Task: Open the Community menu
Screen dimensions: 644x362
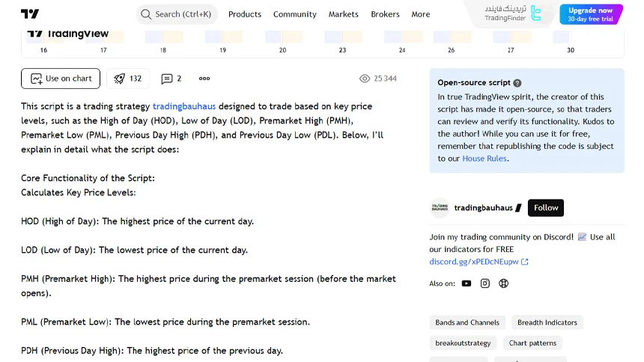Action: pyautogui.click(x=295, y=14)
